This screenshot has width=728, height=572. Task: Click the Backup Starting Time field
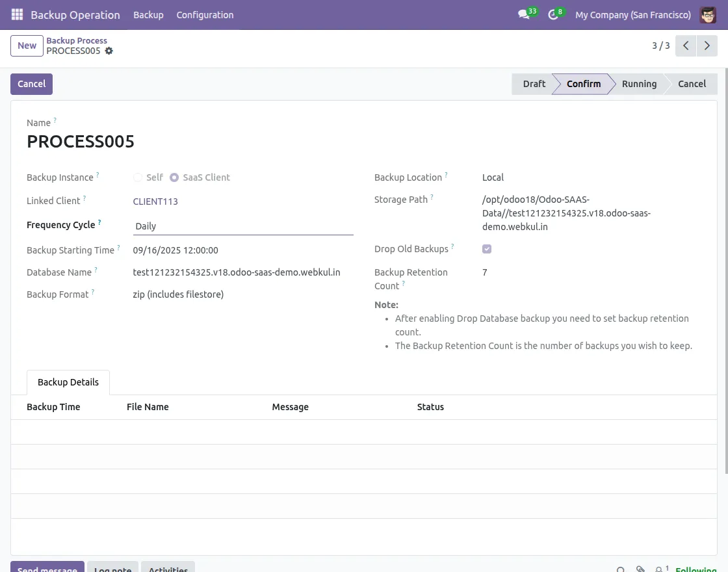(x=175, y=250)
